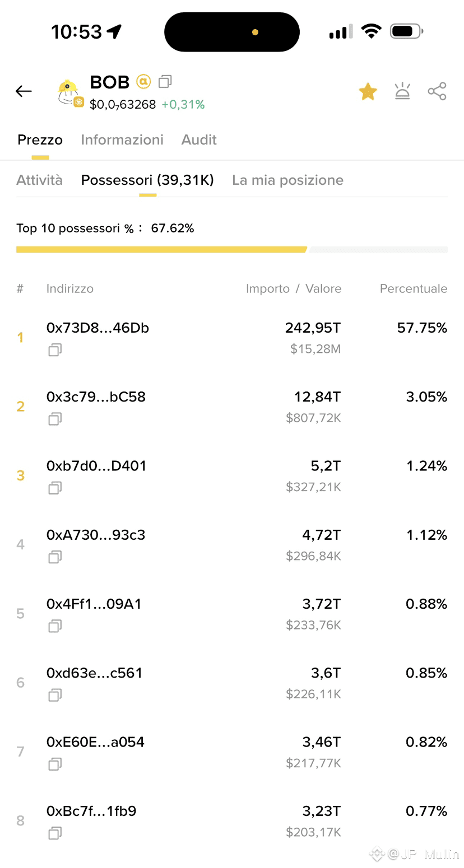Image resolution: width=464 pixels, height=868 pixels.
Task: Select the Attività sub-tab
Action: click(x=39, y=180)
